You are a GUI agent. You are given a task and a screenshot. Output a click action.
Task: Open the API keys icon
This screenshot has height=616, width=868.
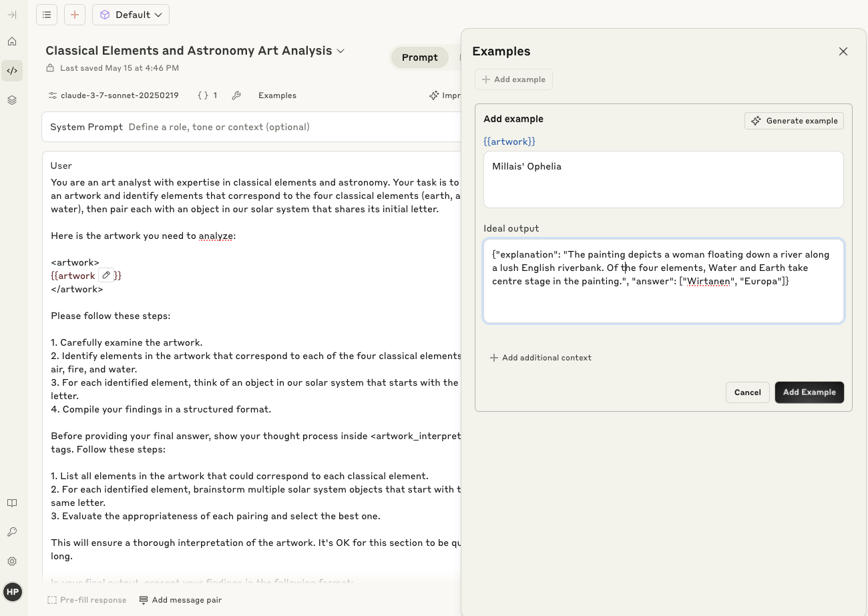point(12,533)
